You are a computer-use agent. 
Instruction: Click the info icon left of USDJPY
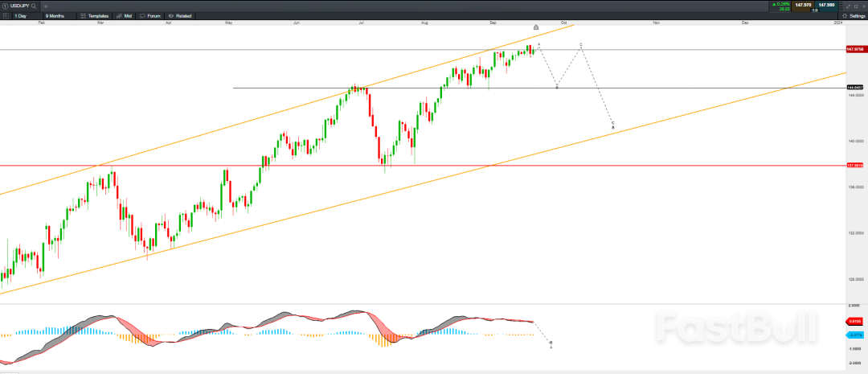[5, 6]
